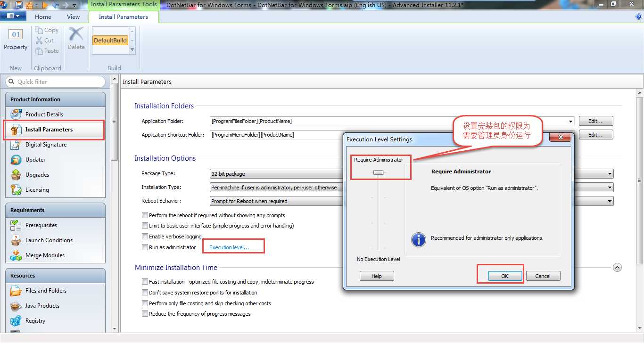The height and width of the screenshot is (343, 644).
Task: Open the Build options arrow beside brick icon
Action: click(36, 6)
